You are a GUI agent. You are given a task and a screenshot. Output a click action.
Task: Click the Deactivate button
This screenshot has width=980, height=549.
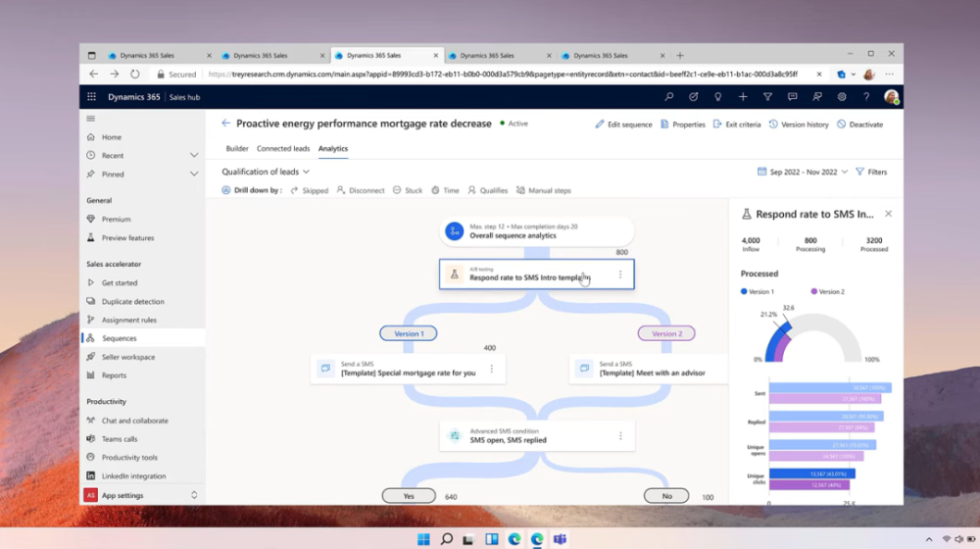859,125
